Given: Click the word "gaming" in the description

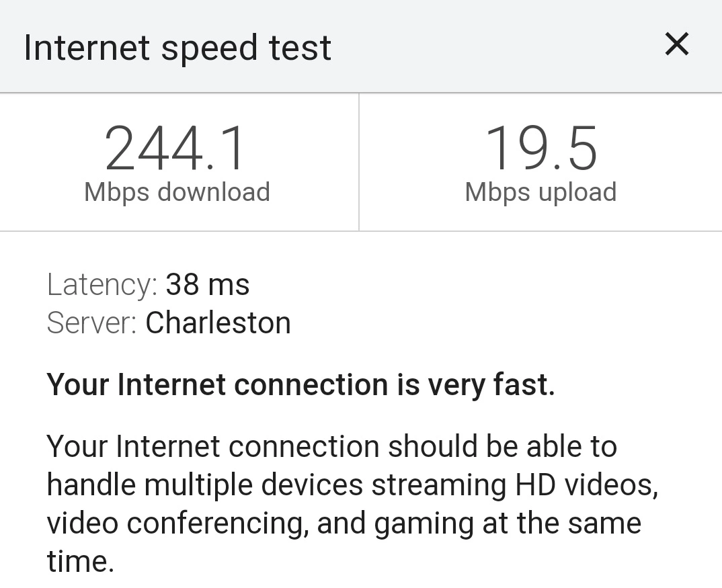Looking at the screenshot, I should pyautogui.click(x=424, y=524).
